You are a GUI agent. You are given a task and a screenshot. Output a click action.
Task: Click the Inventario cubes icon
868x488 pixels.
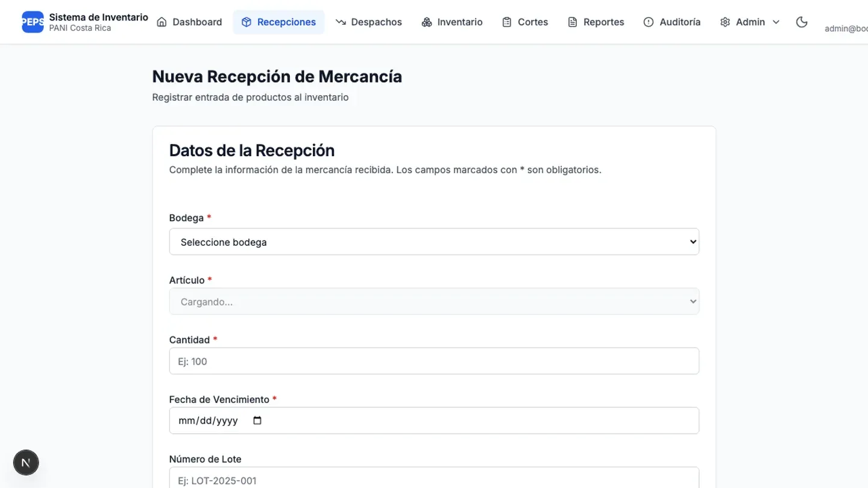[x=427, y=22]
